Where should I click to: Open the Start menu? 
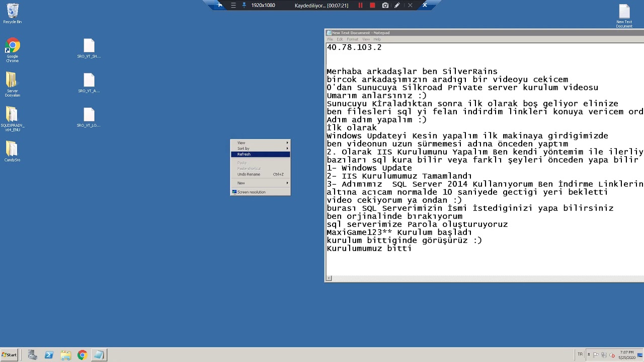(x=9, y=355)
